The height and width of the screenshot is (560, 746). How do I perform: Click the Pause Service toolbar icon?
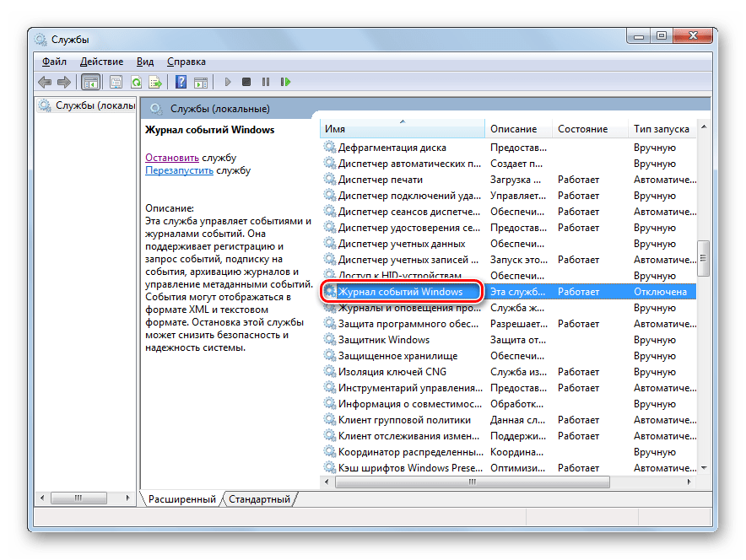coord(266,82)
